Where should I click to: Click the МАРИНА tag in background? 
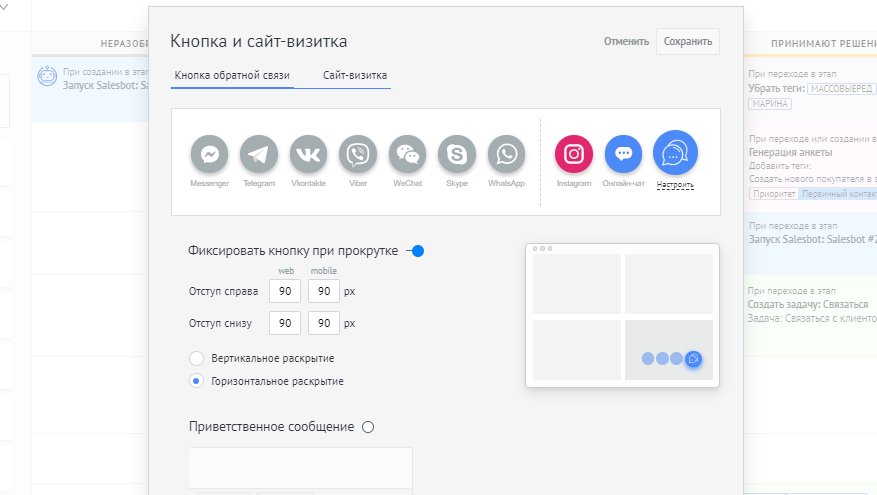pyautogui.click(x=770, y=103)
